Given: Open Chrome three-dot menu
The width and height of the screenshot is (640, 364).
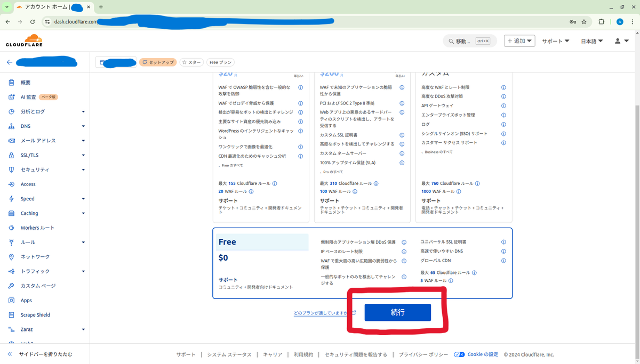Looking at the screenshot, I should tap(633, 22).
